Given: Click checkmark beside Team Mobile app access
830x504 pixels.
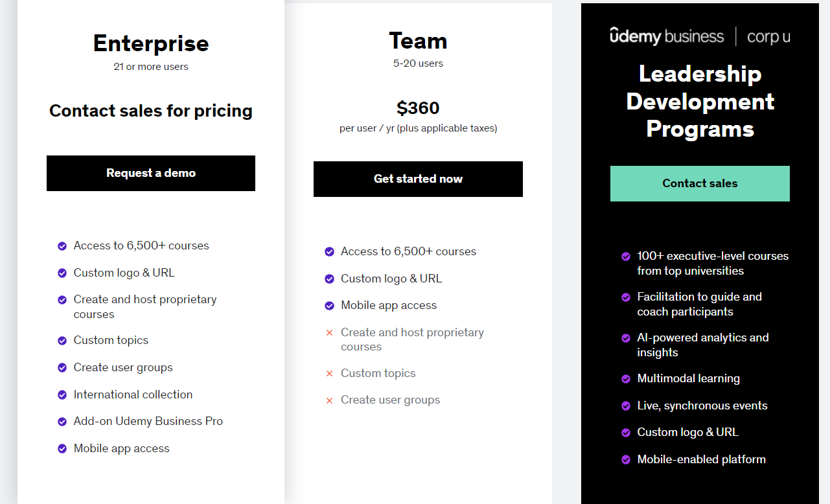Looking at the screenshot, I should click(x=329, y=306).
